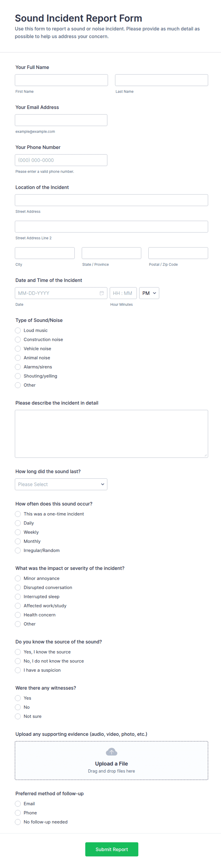Screen dimensions: 221x868
Task: Focus the Postal / Zip Code field
Action: click(178, 253)
